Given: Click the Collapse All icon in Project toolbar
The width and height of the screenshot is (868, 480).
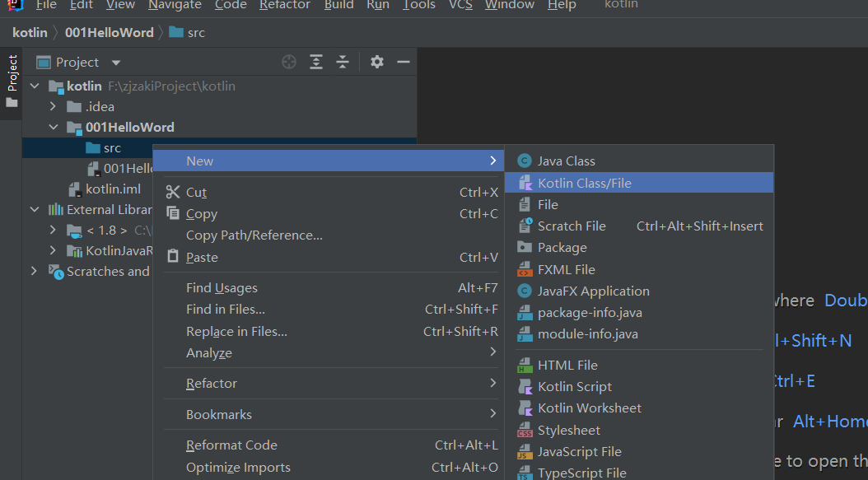Looking at the screenshot, I should [343, 62].
